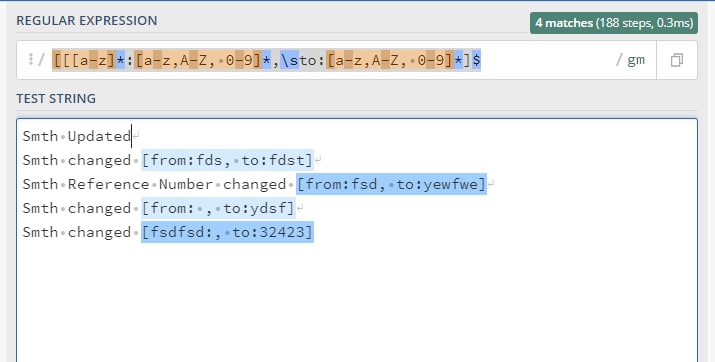Viewport: 715px width, 362px height.
Task: Click the '\sto:' token in the regex
Action: (303, 60)
